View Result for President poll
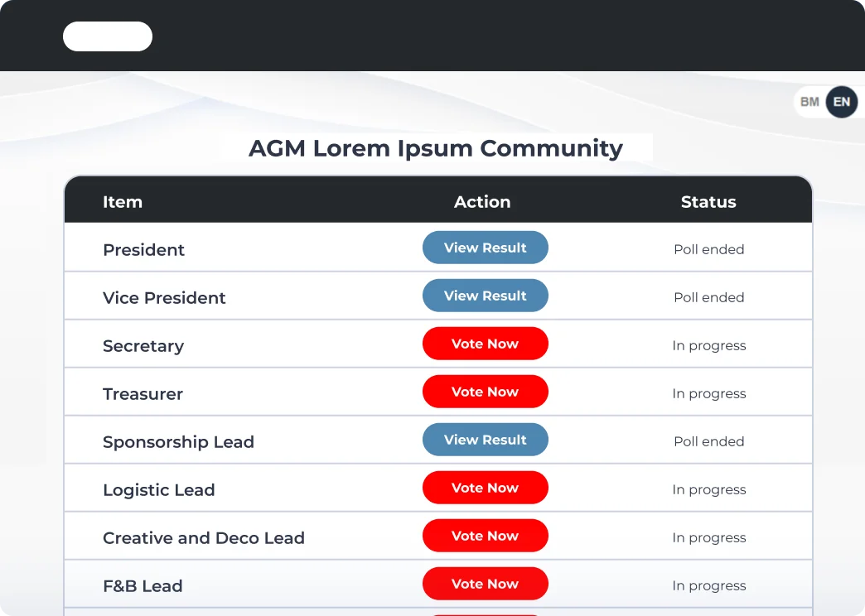Viewport: 865px width, 616px height. coord(485,248)
